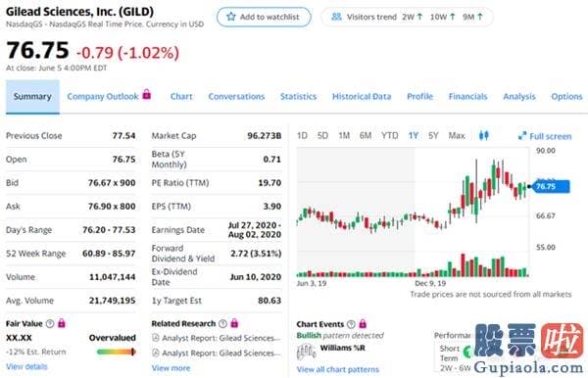The width and height of the screenshot is (588, 378).
Task: Toggle candlestick chart type icon
Action: coord(484,135)
